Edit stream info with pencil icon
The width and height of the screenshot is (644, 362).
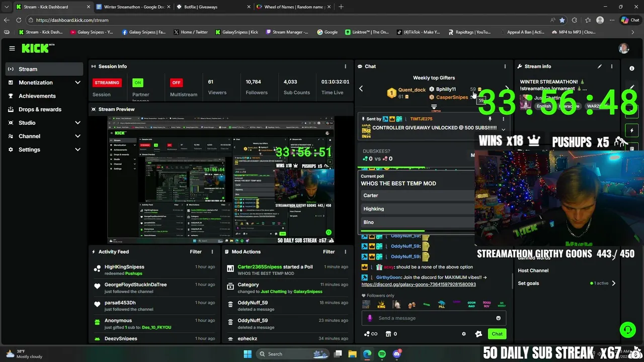click(599, 66)
